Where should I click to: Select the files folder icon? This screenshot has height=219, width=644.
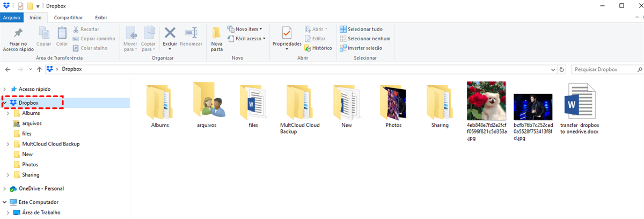(253, 101)
